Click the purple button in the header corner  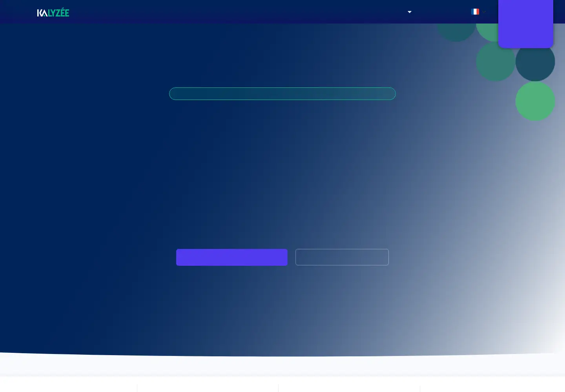pos(526,24)
